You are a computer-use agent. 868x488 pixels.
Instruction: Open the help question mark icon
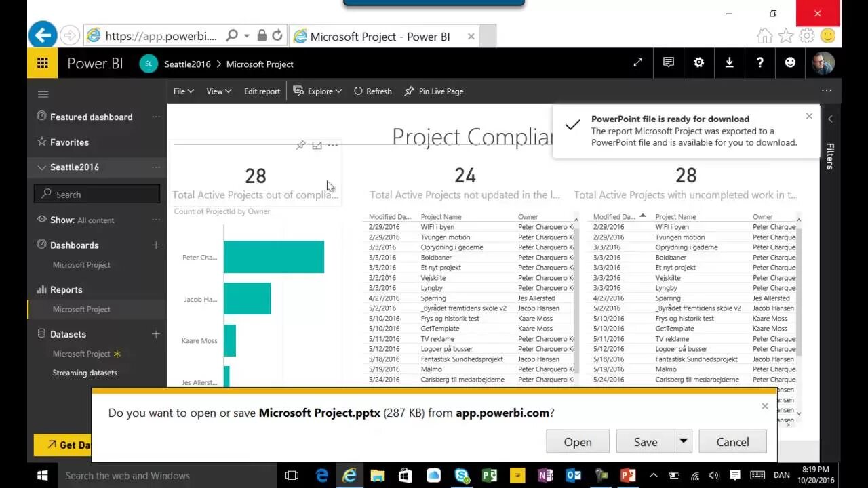pyautogui.click(x=760, y=62)
